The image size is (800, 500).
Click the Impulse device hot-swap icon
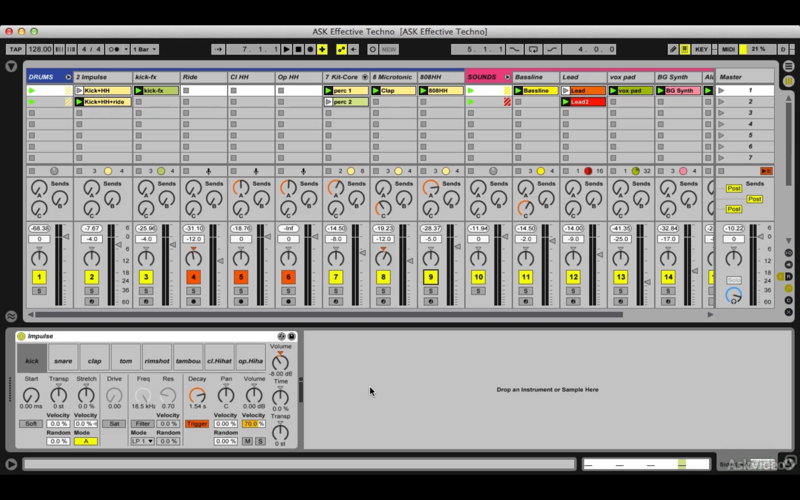pos(281,336)
